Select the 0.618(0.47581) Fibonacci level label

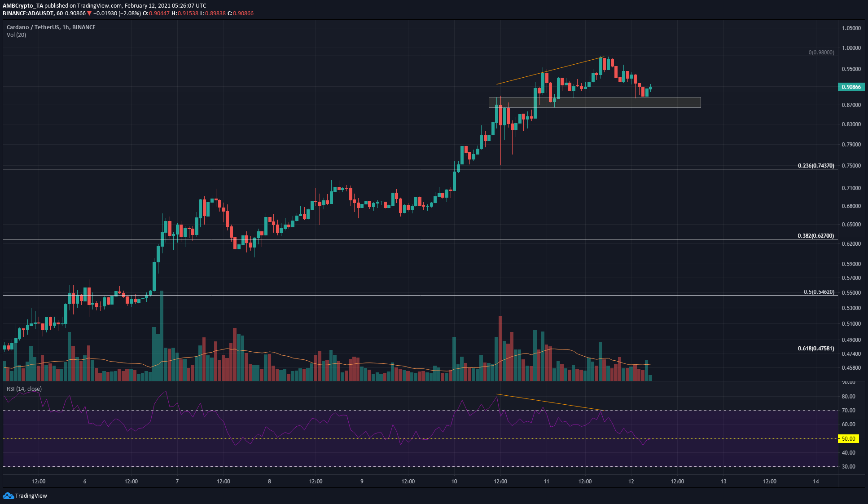pos(816,348)
